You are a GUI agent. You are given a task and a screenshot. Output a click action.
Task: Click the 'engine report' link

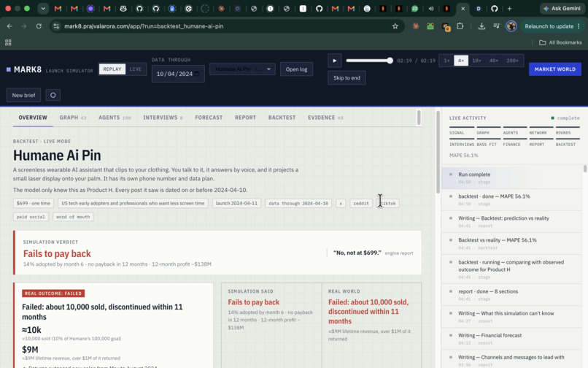point(399,253)
